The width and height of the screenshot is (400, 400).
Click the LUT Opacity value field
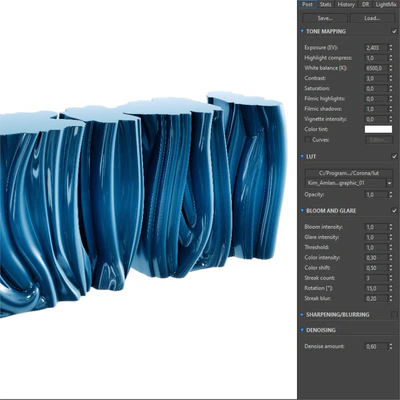[x=376, y=195]
